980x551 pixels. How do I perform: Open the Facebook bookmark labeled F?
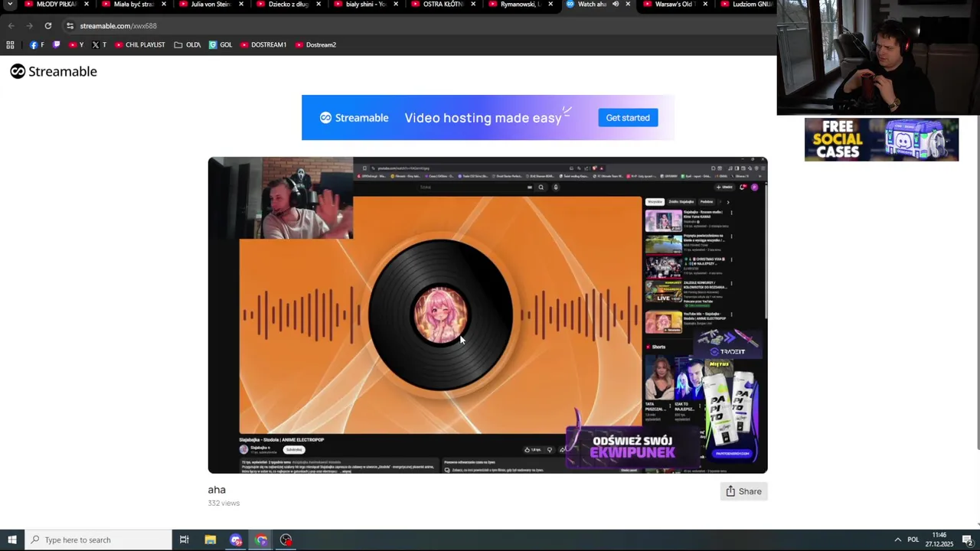pos(37,45)
